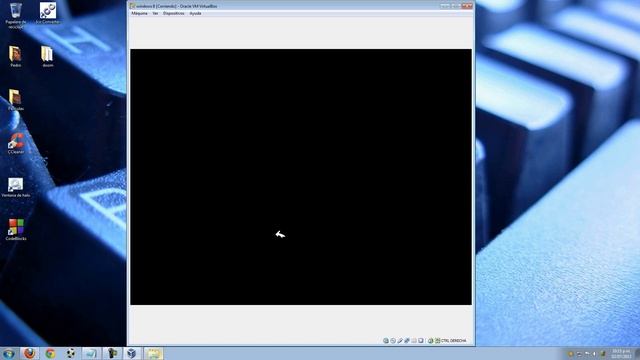This screenshot has width=640, height=360.
Task: Click the shared folders icon in VirtualBox status bar
Action: pyautogui.click(x=414, y=340)
